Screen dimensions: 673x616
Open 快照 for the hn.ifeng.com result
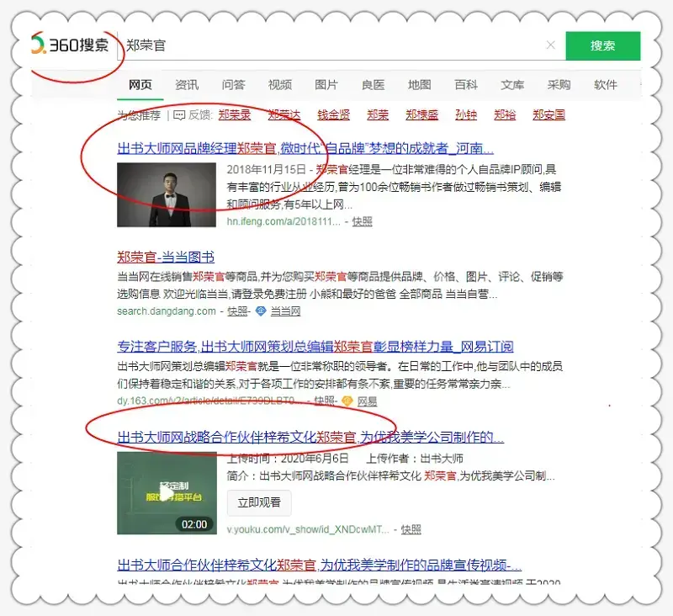pyautogui.click(x=363, y=221)
